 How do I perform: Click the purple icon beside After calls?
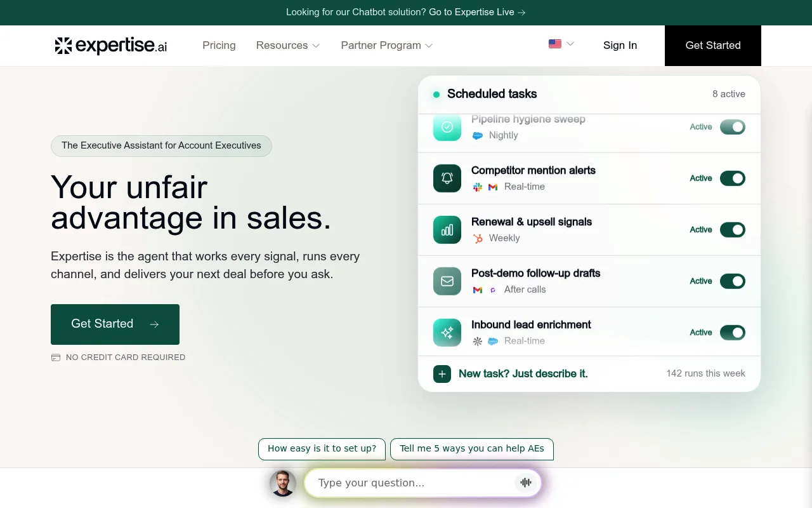(x=493, y=290)
